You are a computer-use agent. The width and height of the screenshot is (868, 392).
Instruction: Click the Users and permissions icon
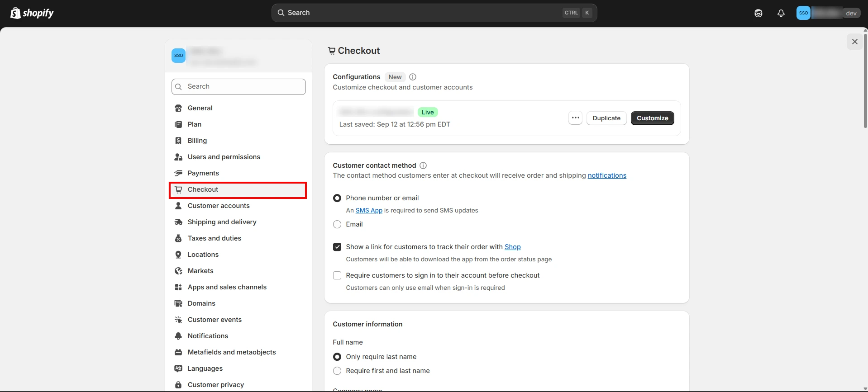click(178, 157)
